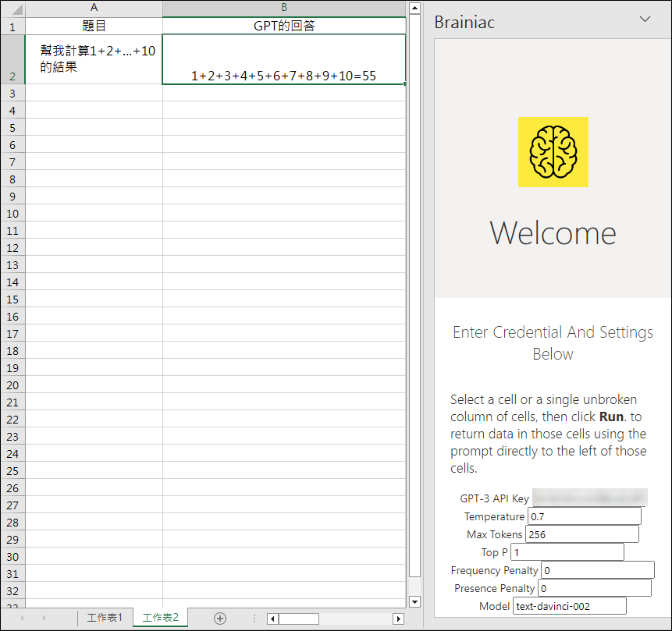Select row 2 header
672x631 pixels.
[12, 59]
